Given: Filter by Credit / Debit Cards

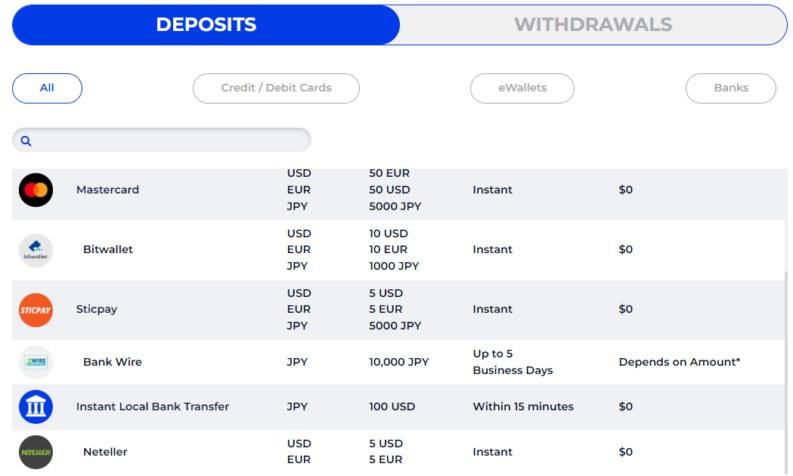Looking at the screenshot, I should point(276,89).
